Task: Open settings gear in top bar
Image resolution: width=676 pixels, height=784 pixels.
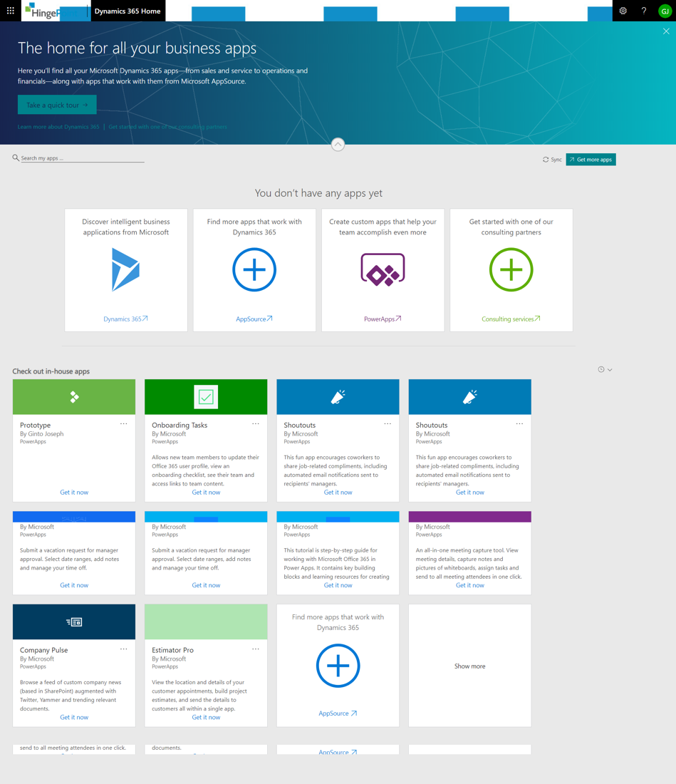Action: point(623,11)
